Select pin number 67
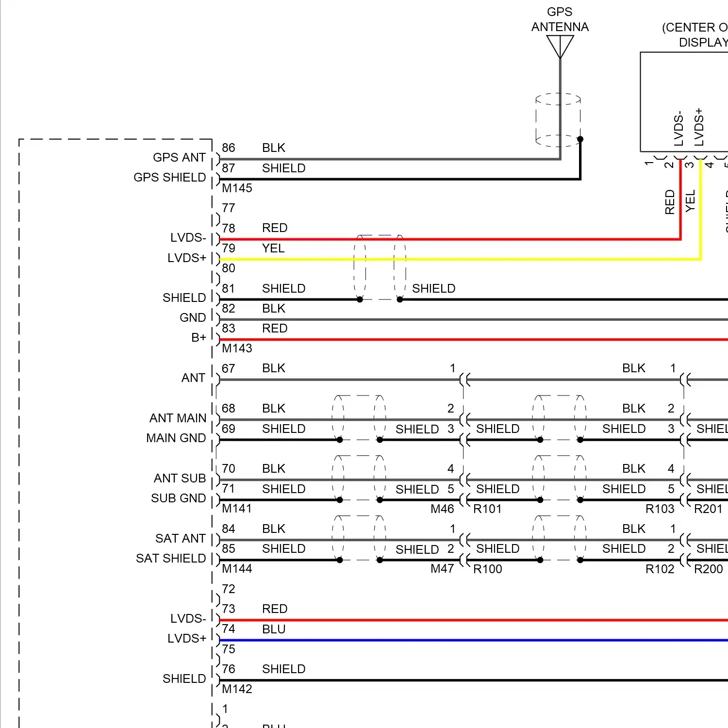 click(228, 368)
